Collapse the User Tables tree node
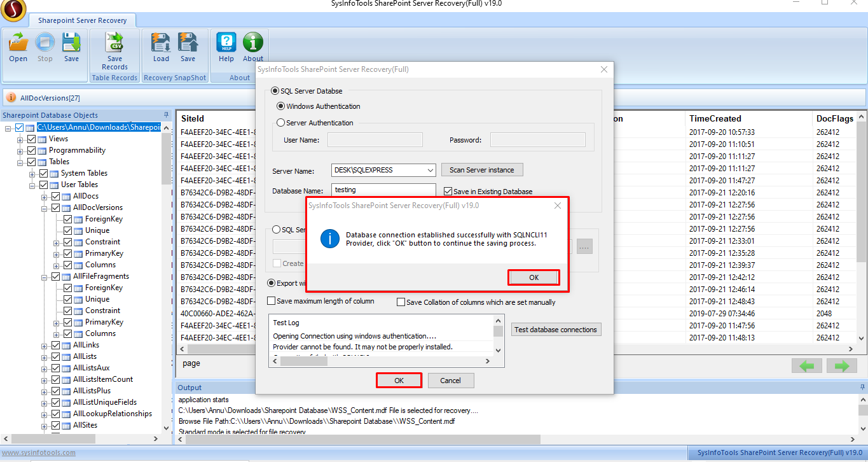 point(33,185)
